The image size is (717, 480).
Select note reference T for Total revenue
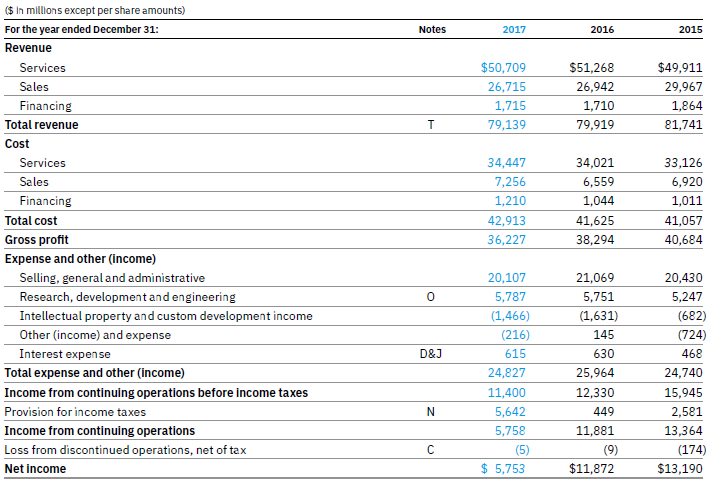pos(431,125)
